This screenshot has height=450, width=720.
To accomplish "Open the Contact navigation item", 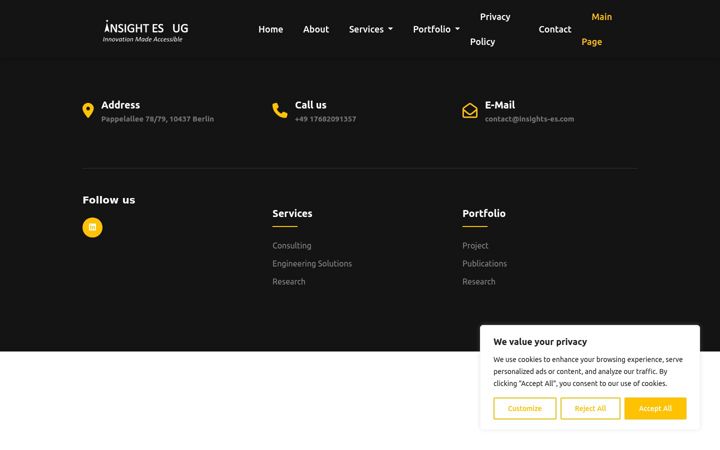I will (555, 29).
